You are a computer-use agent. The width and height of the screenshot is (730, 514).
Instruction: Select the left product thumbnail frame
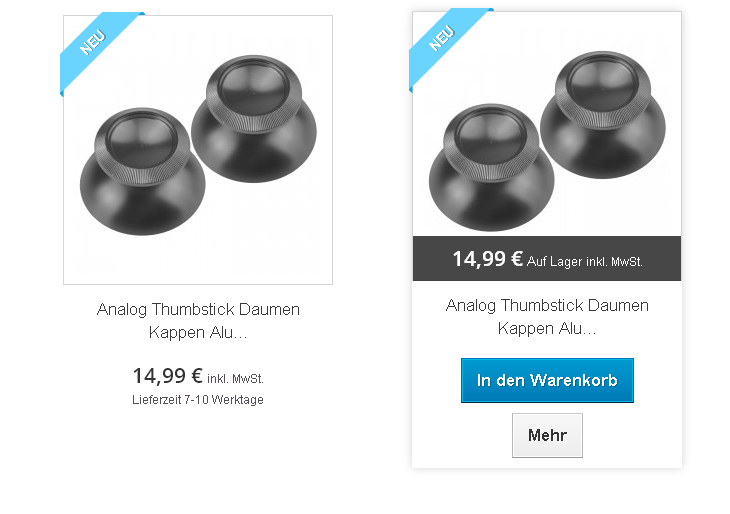tap(198, 150)
